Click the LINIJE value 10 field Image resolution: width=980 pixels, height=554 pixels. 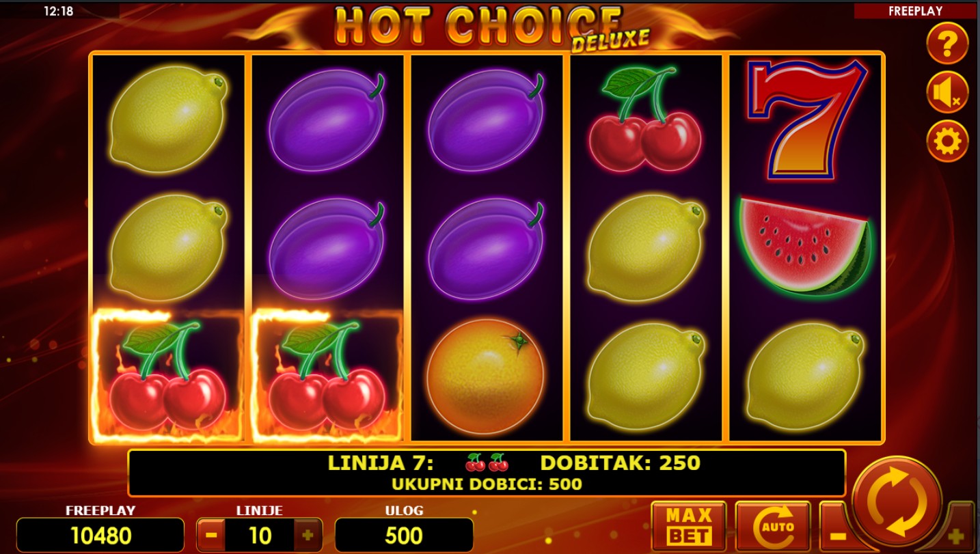(x=260, y=535)
